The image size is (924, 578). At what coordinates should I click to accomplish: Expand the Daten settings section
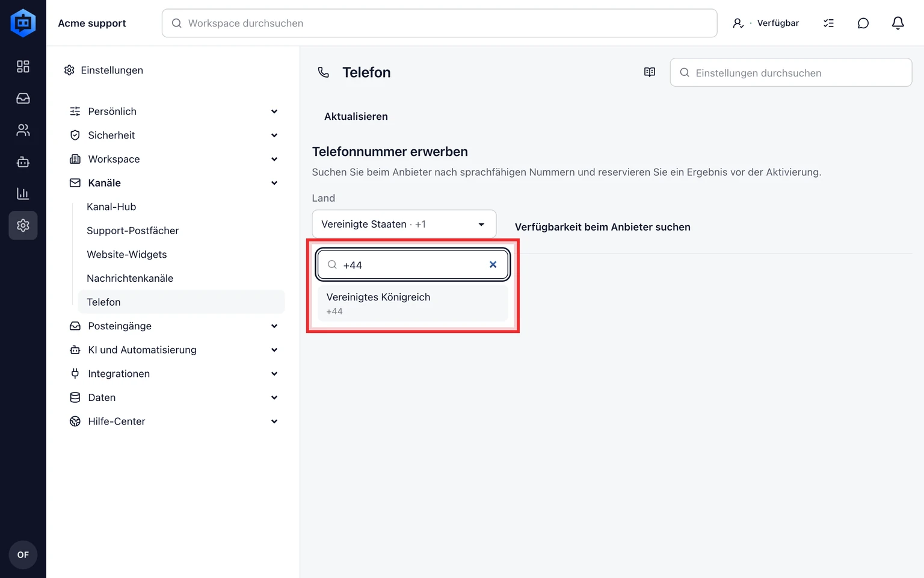point(174,397)
